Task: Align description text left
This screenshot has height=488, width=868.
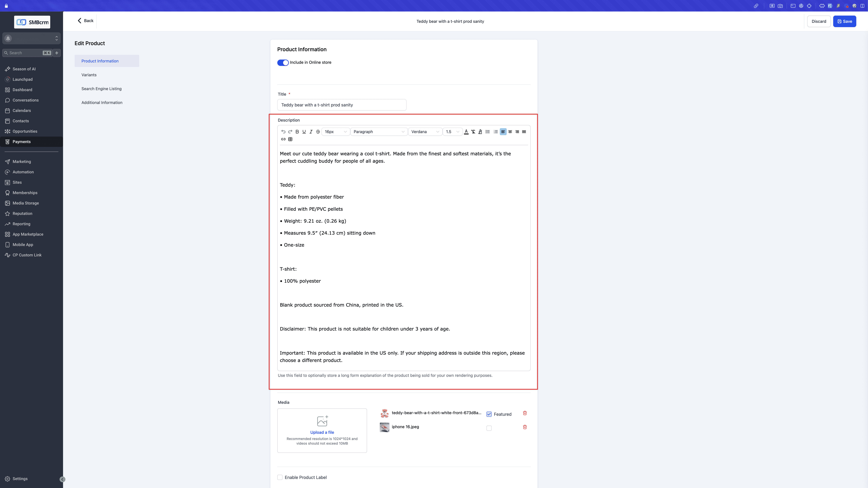Action: click(x=503, y=132)
